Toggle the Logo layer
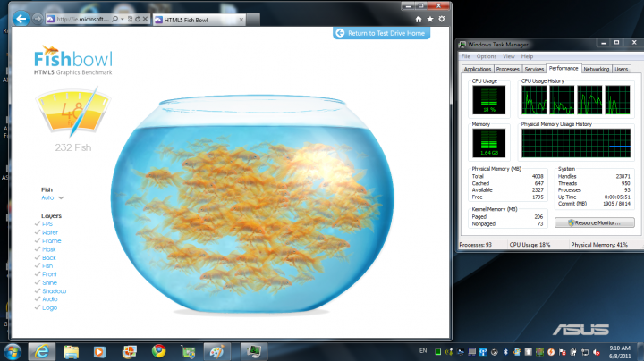Image resolution: width=644 pixels, height=361 pixels. 46,307
